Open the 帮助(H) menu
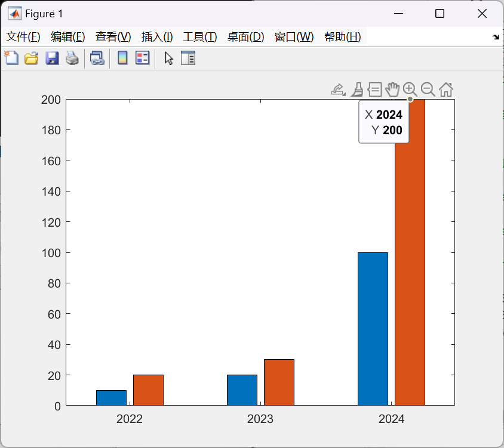The width and height of the screenshot is (504, 448). pos(342,37)
